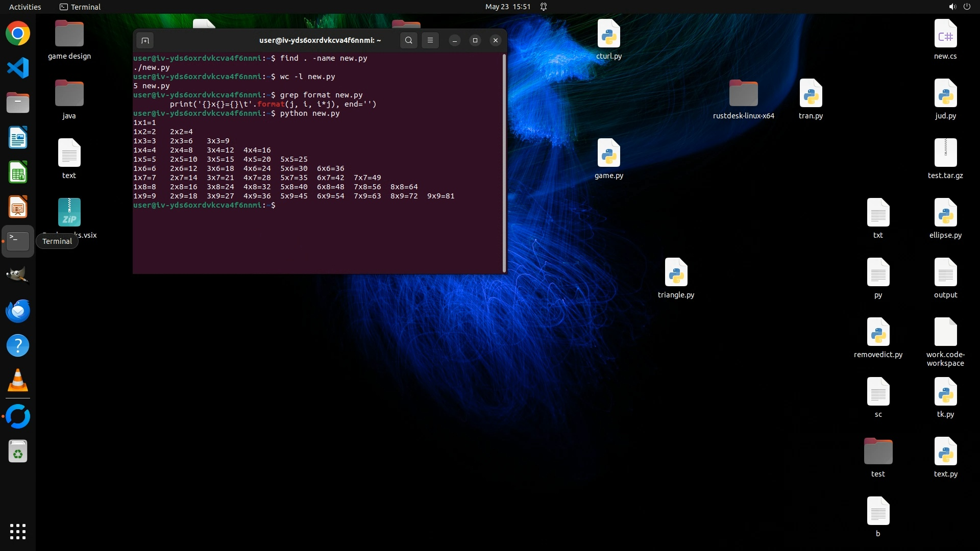The width and height of the screenshot is (980, 551).
Task: Open VLC media player from dock
Action: coord(18,380)
